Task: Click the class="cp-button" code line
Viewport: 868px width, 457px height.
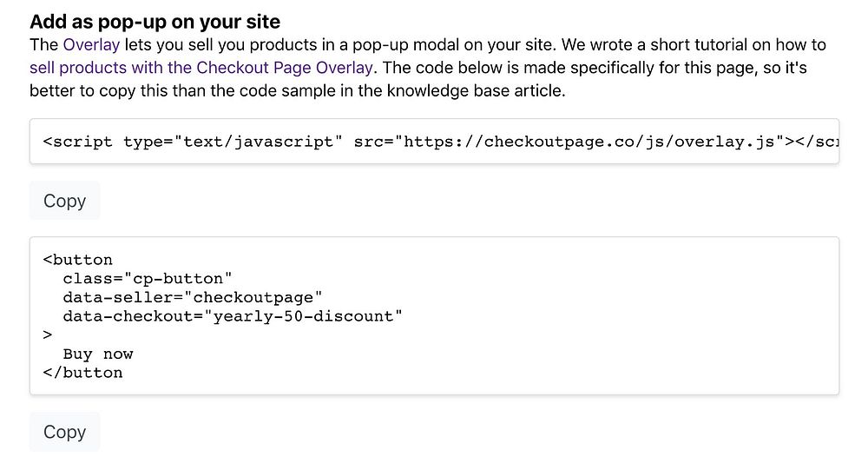Action: tap(147, 278)
